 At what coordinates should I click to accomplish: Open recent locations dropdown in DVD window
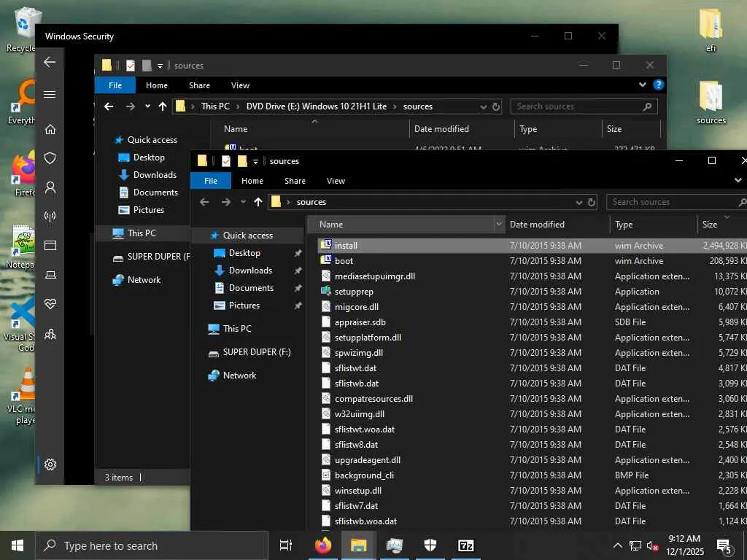tap(147, 106)
